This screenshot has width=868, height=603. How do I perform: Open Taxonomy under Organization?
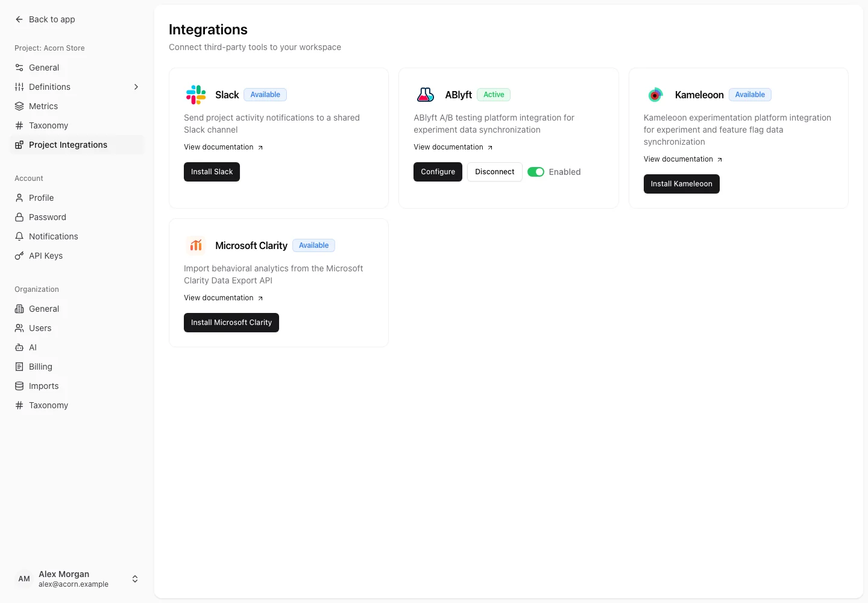point(77,405)
